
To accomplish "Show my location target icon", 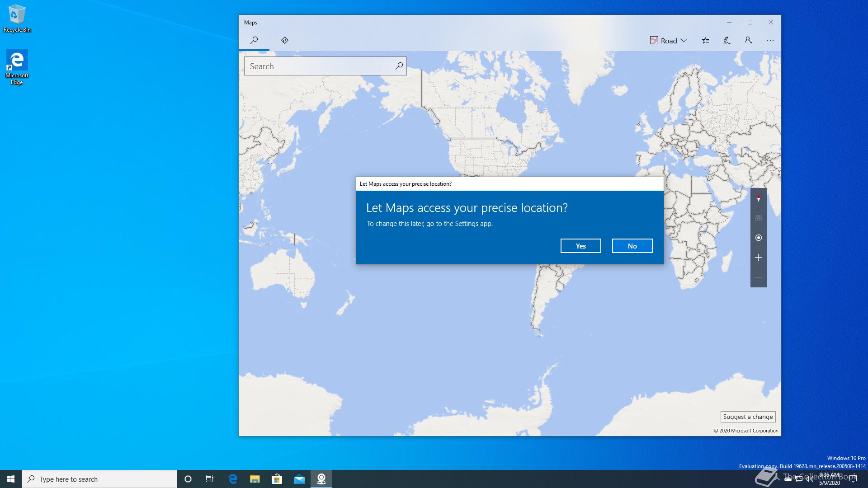I will (x=759, y=238).
